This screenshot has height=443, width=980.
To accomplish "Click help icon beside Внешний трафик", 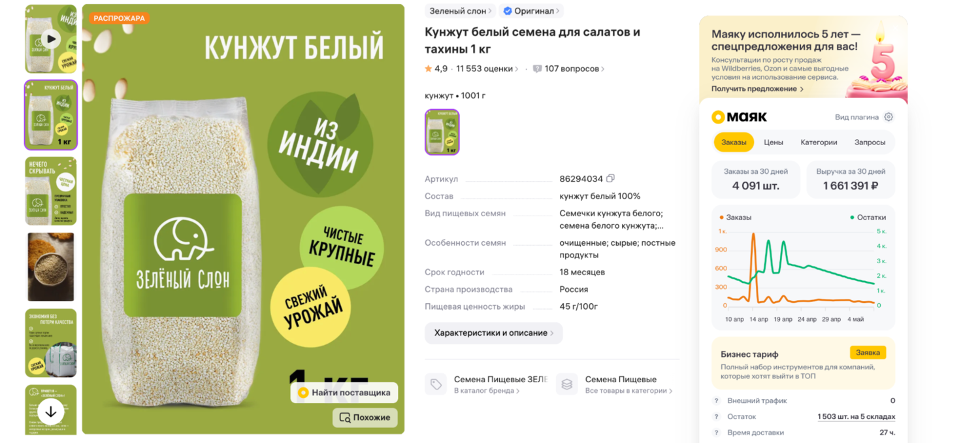I will pos(717,401).
